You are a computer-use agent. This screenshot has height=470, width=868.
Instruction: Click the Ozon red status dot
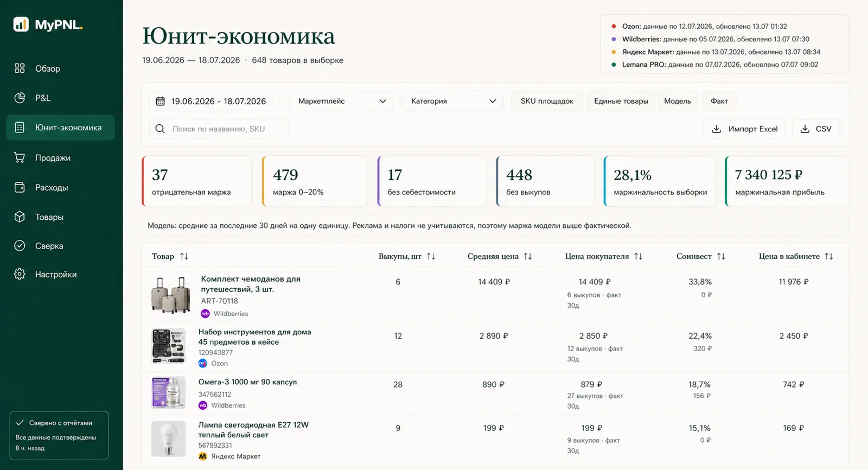614,26
